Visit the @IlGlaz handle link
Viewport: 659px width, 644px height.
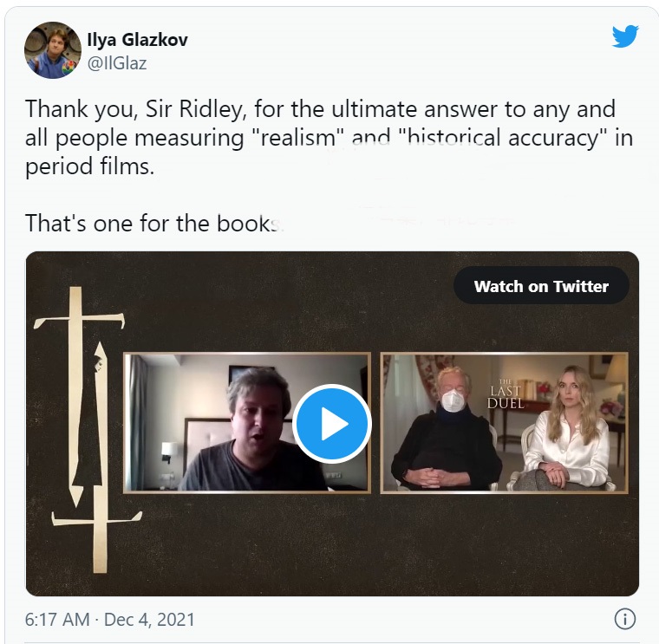[x=117, y=63]
